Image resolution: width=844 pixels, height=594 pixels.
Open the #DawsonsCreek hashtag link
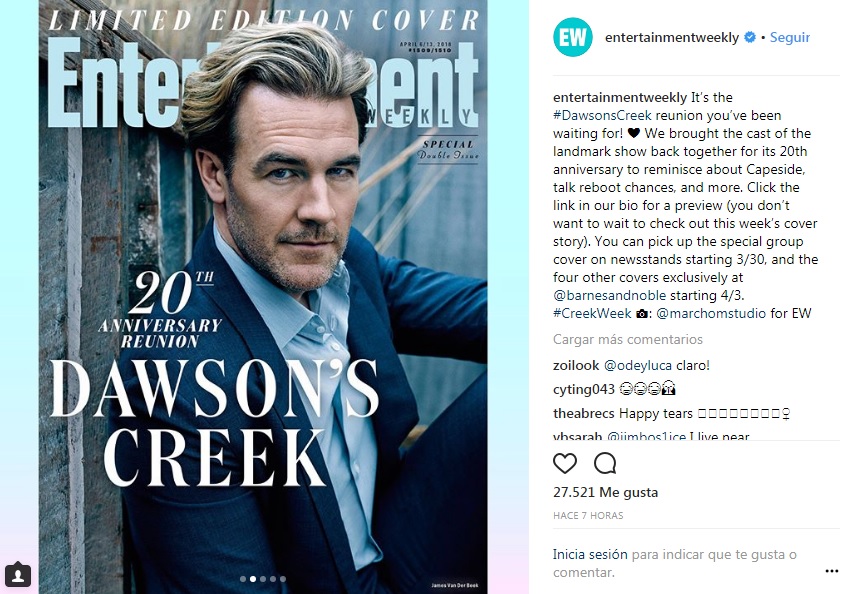coord(602,115)
